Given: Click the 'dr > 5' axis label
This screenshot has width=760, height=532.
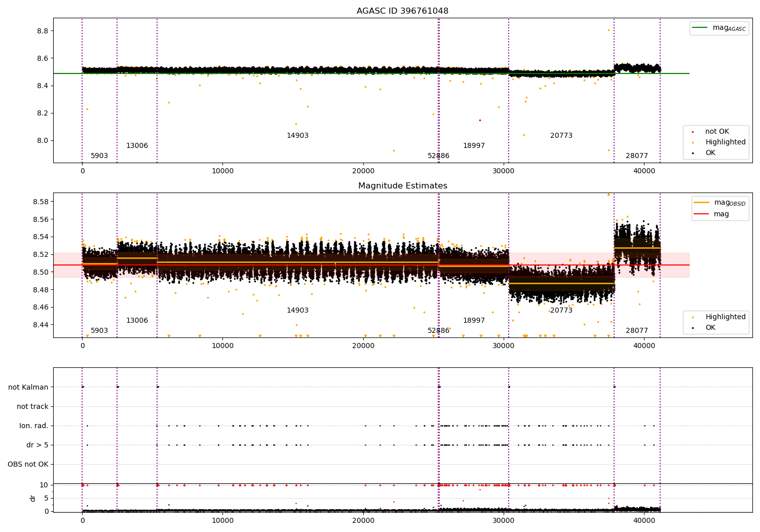Looking at the screenshot, I should (x=37, y=445).
